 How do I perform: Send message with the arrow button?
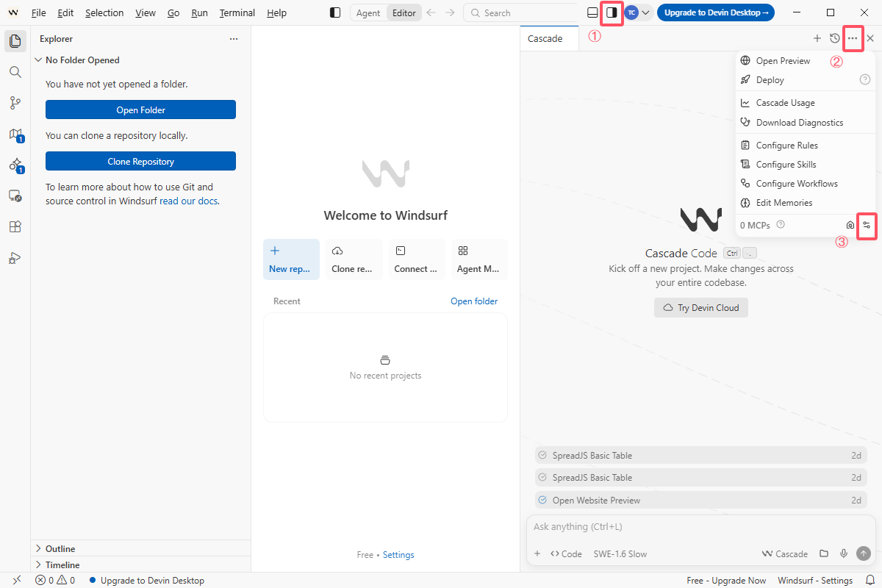tap(864, 553)
